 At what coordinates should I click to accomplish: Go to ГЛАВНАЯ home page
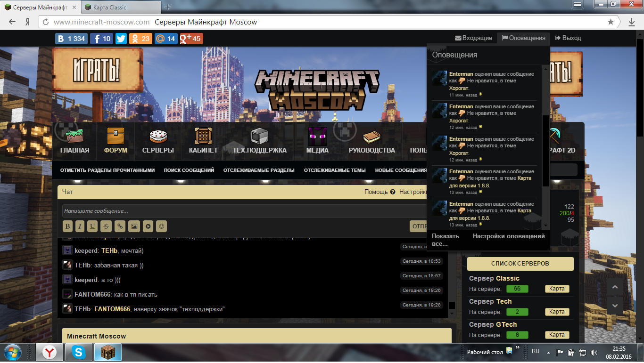74,140
